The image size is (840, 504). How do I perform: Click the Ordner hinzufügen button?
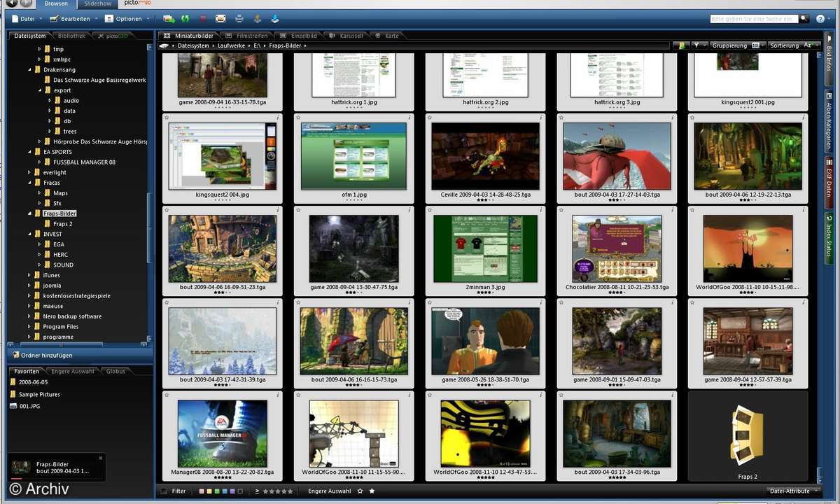coord(80,356)
